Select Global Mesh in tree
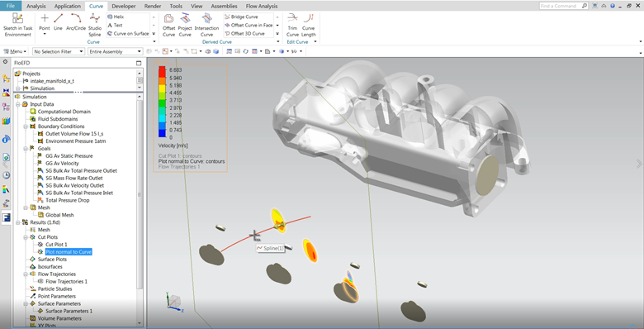Image resolution: width=644 pixels, height=329 pixels. tap(59, 215)
